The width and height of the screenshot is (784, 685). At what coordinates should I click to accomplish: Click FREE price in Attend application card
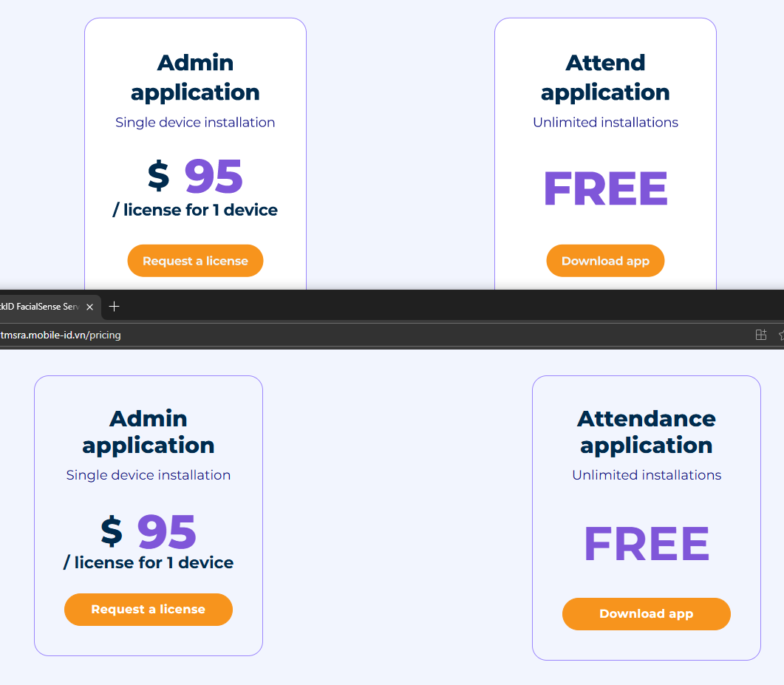[x=605, y=188]
